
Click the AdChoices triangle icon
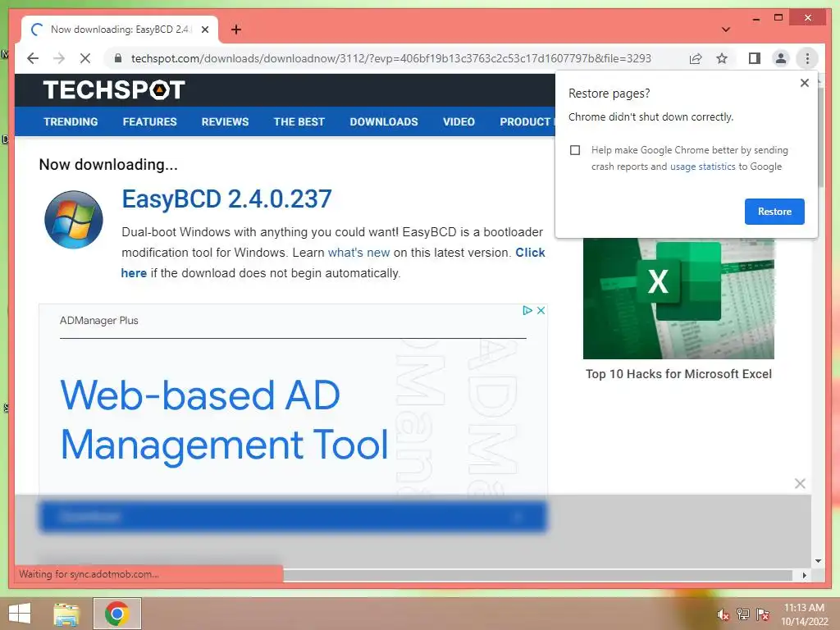click(x=527, y=310)
